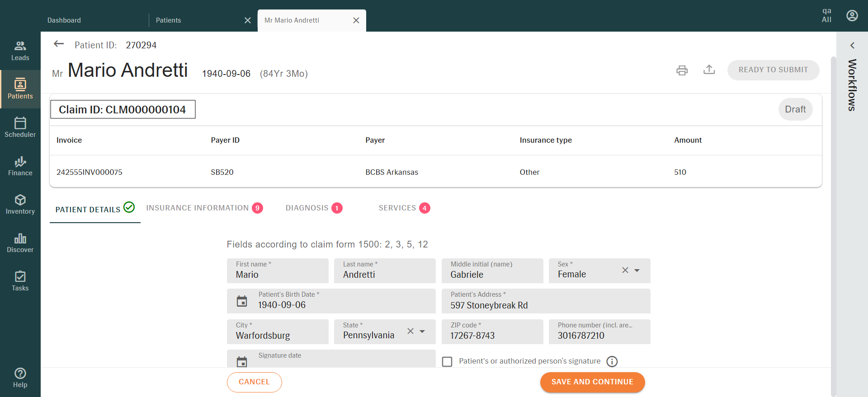The height and width of the screenshot is (397, 868).
Task: Click insurance type value Other
Action: point(529,172)
